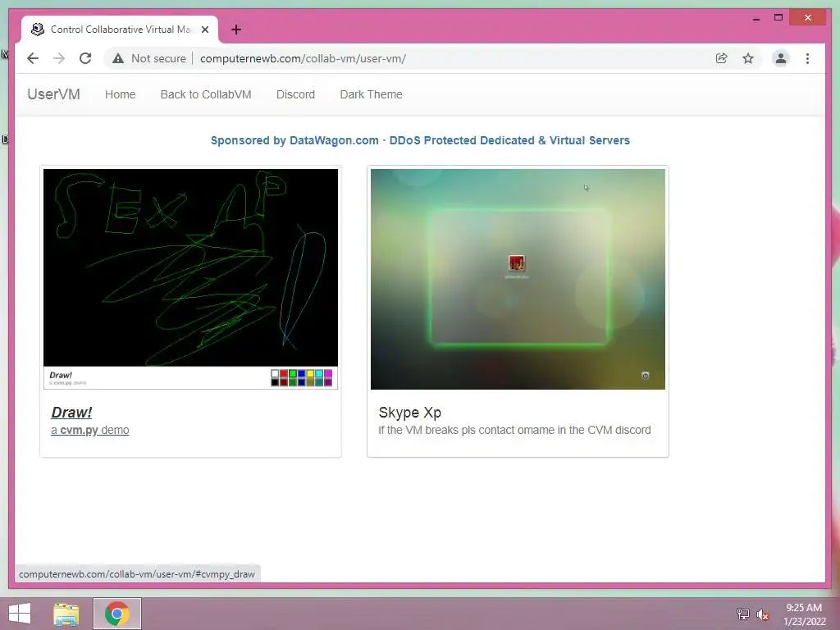Screen dimensions: 840x630
Task: Open the DataWagon.com sponsor link
Action: (420, 140)
